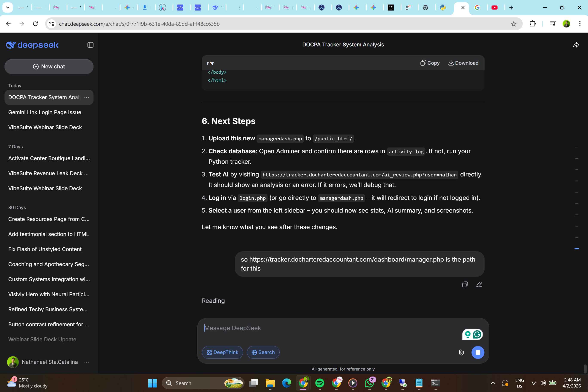Viewport: 588px width, 392px height.
Task: Open VibeSuite Revenue Leak Deck chat
Action: 48,173
